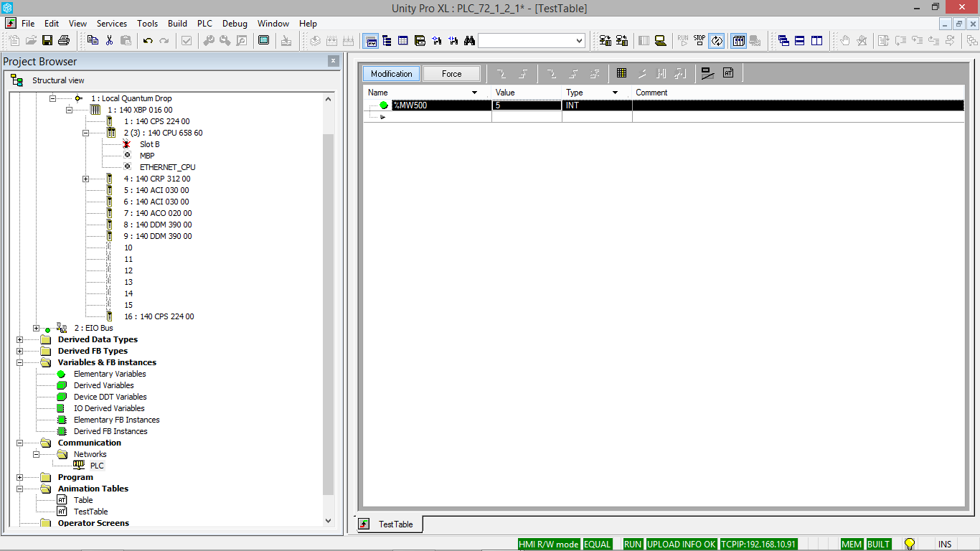Viewport: 980px width, 551px height.
Task: Click the TCPIP:192.168.10.91 status indicator
Action: coord(759,544)
